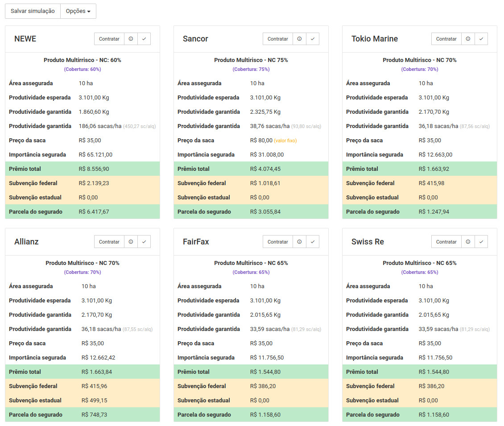Click Tokio Marine Parcela do segurado R$ 1.247,94
The width and height of the screenshot is (504, 426).
[x=434, y=212]
